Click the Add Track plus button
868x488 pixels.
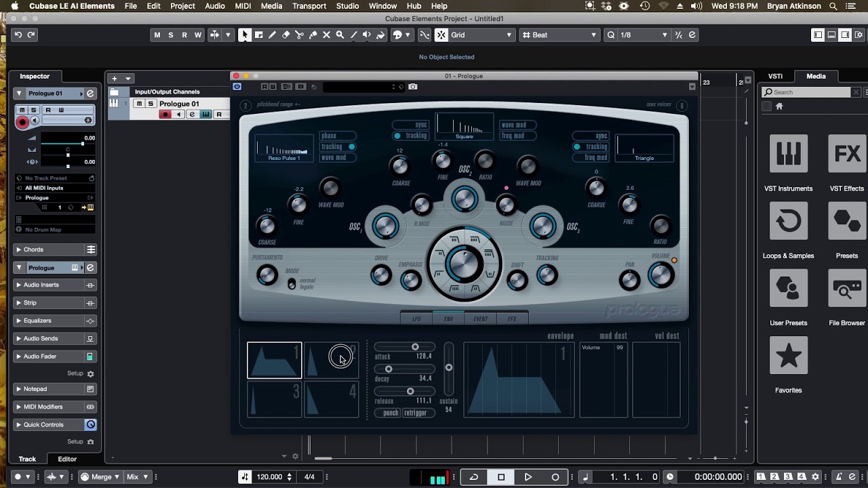pos(115,79)
